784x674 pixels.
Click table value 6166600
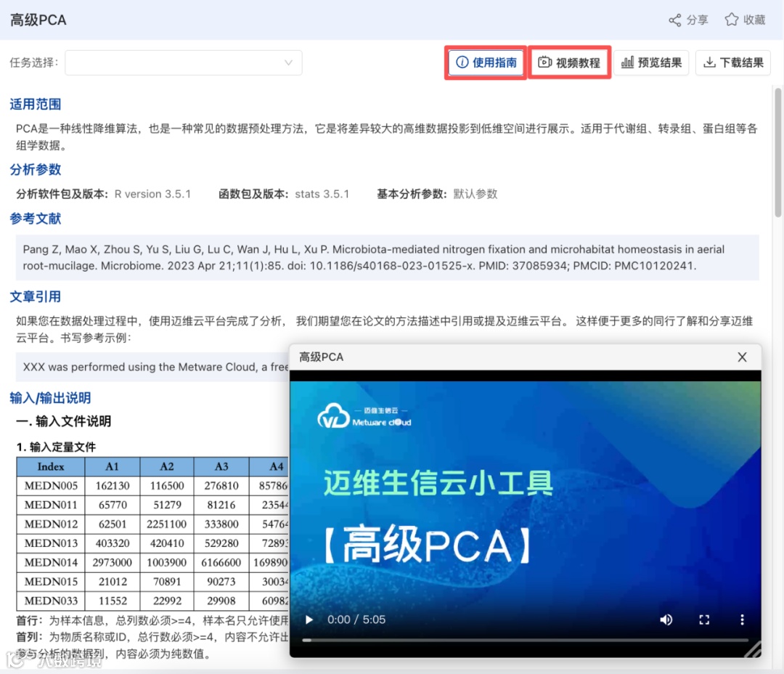[x=221, y=562]
